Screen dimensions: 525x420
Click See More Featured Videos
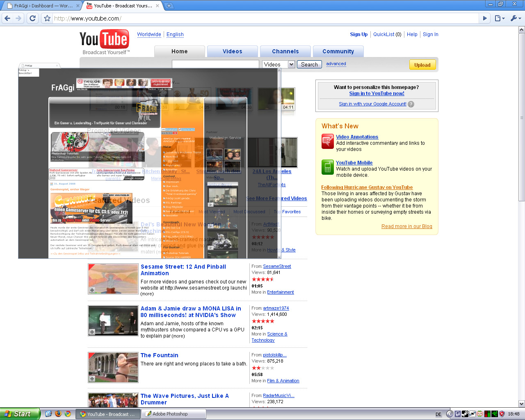tap(276, 199)
